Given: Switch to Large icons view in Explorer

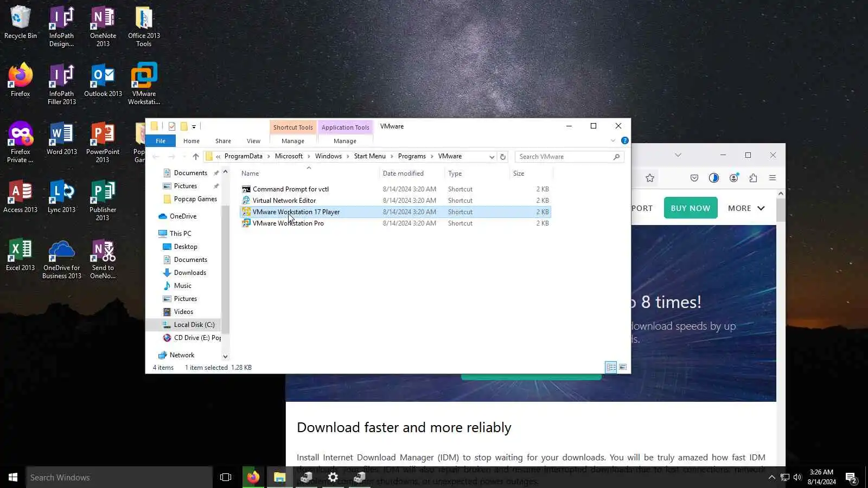Looking at the screenshot, I should click(623, 368).
